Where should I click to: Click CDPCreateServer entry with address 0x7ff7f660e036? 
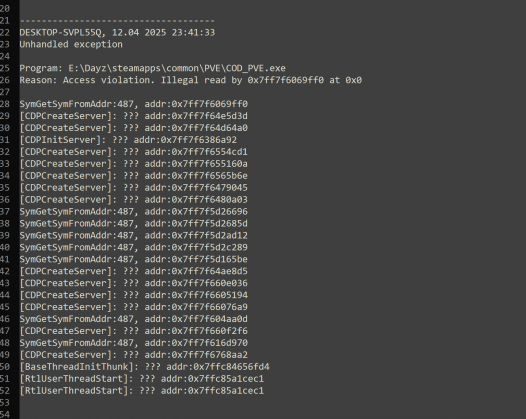[134, 283]
